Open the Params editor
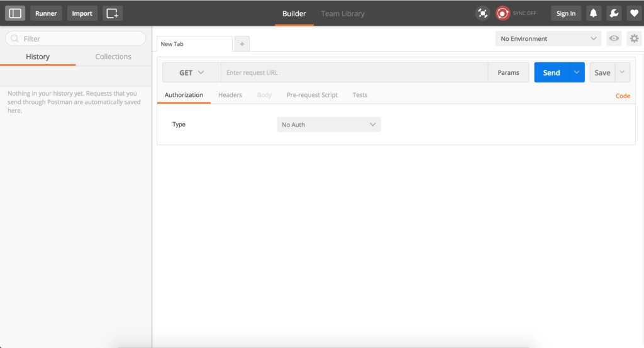The image size is (644, 348). pyautogui.click(x=508, y=72)
